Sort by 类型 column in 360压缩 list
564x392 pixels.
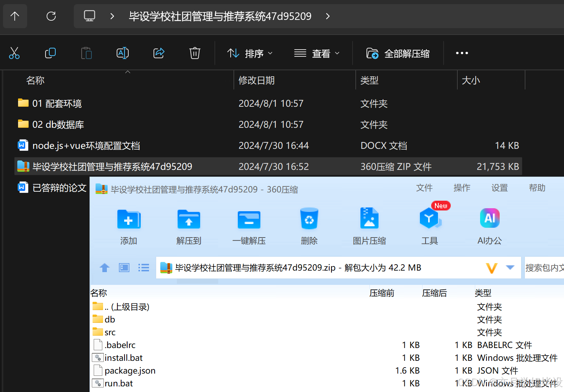point(483,293)
